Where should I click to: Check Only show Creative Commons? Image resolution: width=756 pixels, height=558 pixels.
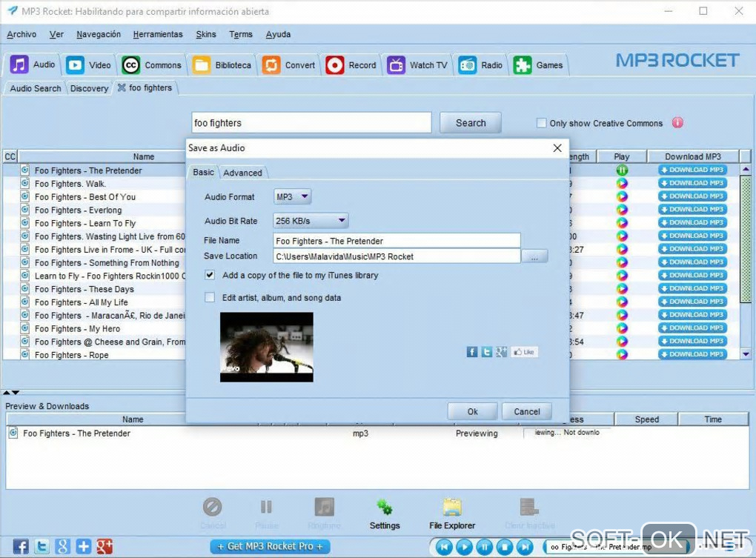541,123
